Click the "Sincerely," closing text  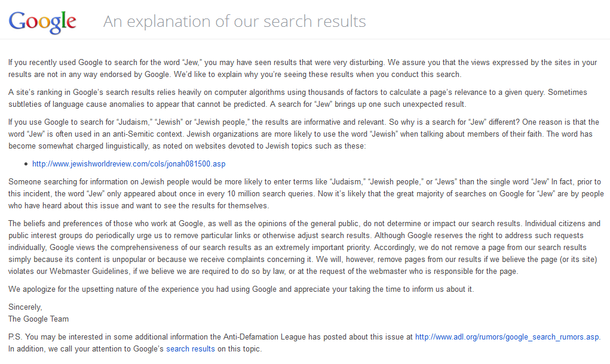(26, 307)
